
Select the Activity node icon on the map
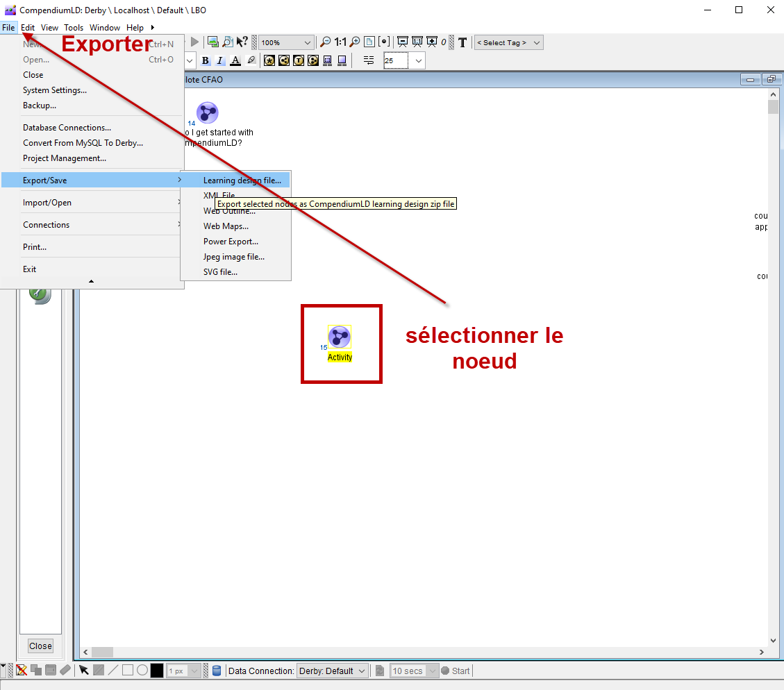pyautogui.click(x=340, y=336)
